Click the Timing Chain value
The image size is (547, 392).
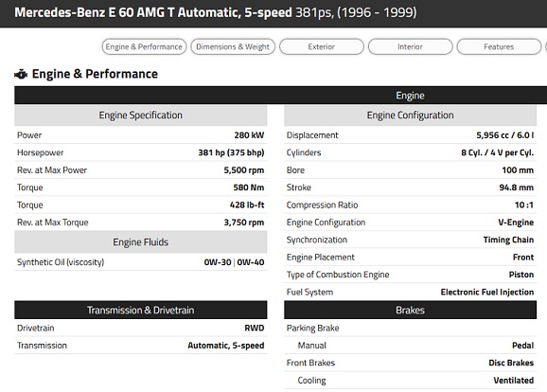[x=508, y=240]
